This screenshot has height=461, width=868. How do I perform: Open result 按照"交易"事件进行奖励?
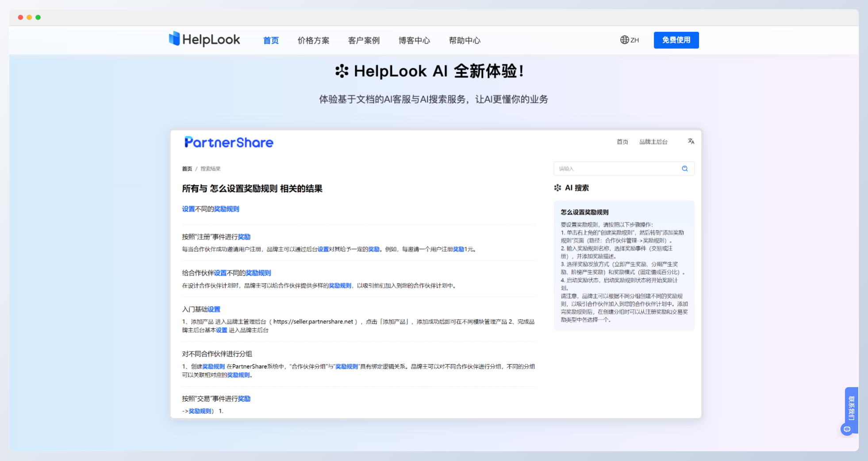[x=216, y=399]
